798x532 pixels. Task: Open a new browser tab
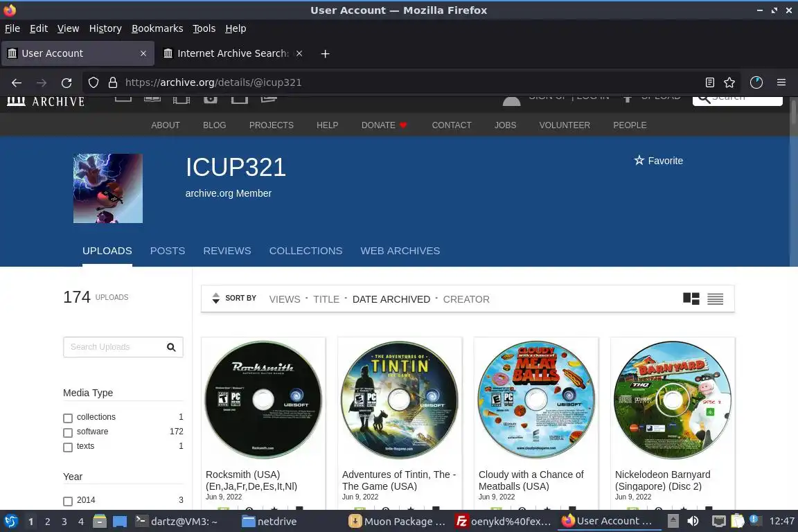click(325, 53)
